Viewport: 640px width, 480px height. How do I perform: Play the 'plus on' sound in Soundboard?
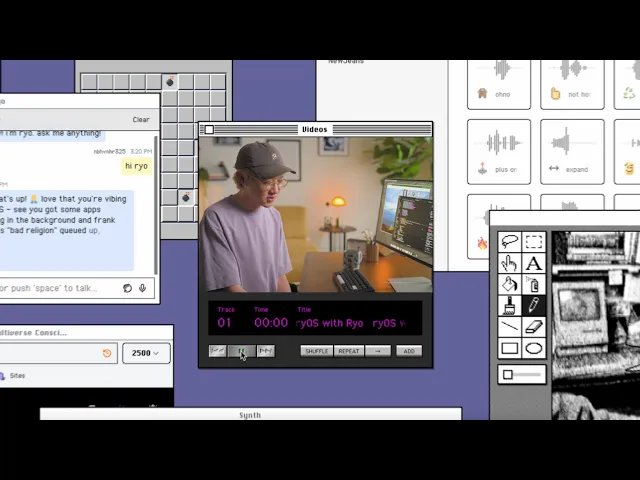pos(499,152)
